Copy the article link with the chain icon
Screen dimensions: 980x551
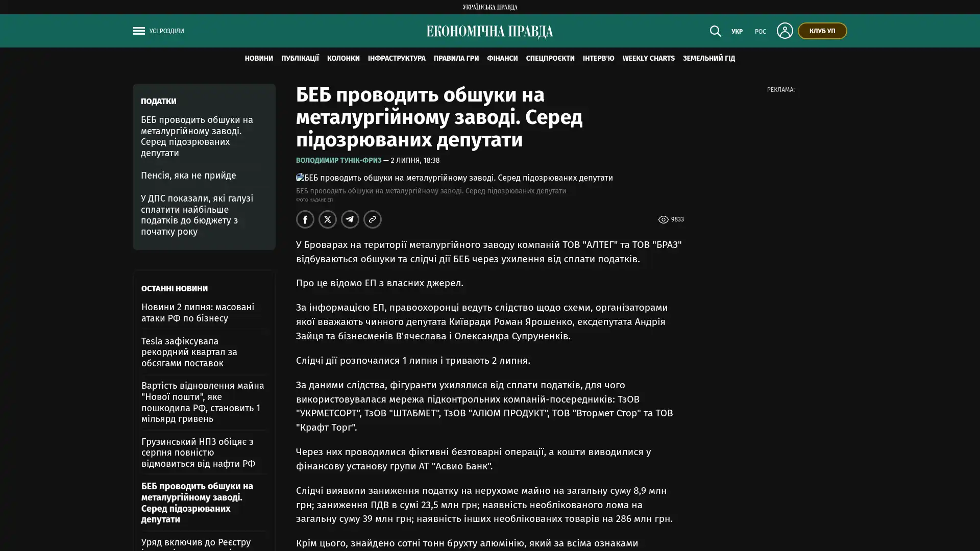click(x=373, y=219)
